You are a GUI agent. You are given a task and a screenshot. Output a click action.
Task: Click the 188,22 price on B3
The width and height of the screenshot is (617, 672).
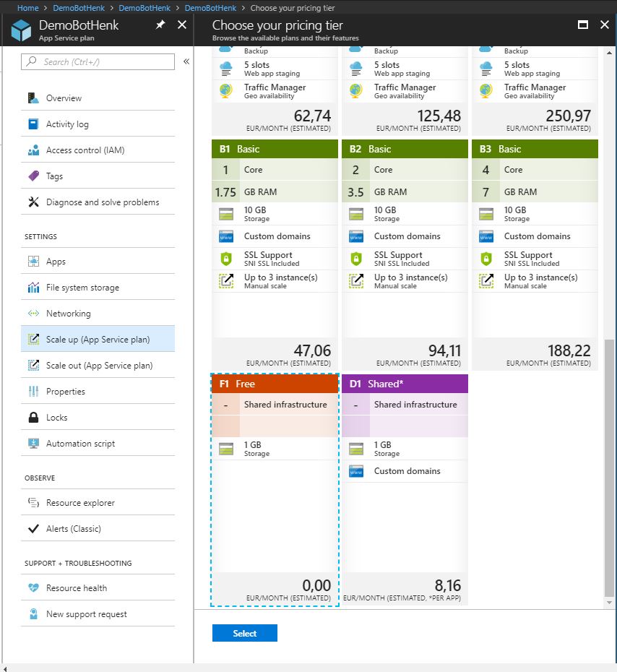569,350
